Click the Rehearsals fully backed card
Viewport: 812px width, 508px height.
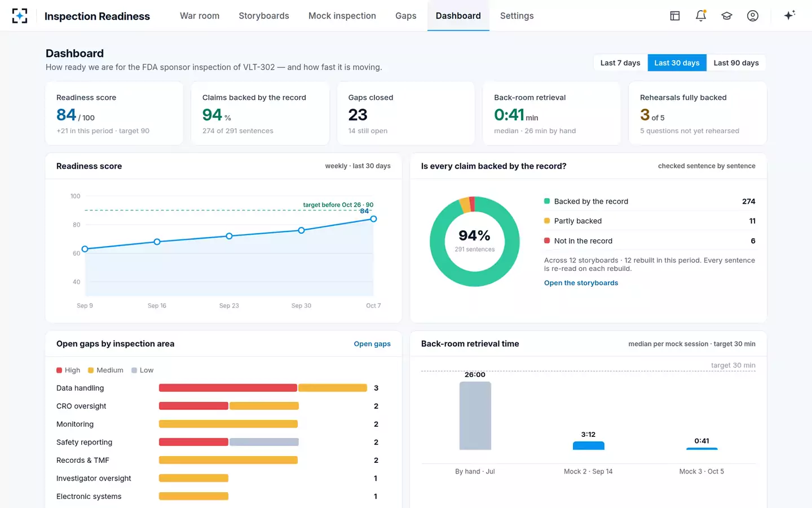click(x=698, y=113)
